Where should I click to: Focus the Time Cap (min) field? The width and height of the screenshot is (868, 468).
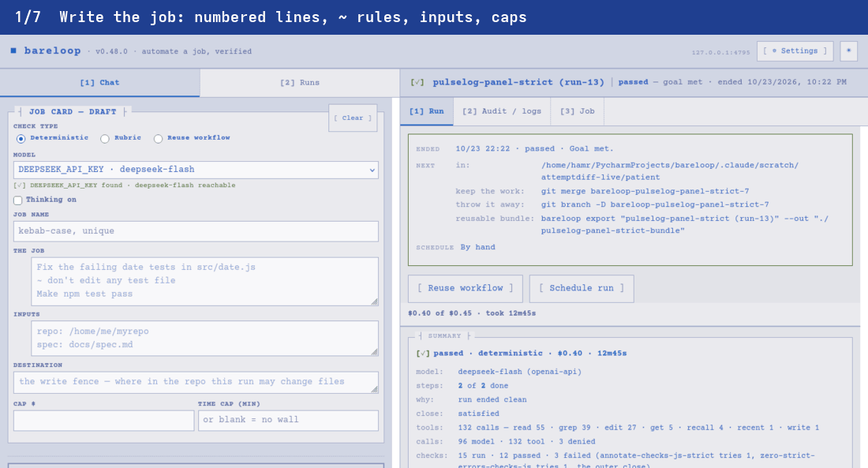(288, 421)
